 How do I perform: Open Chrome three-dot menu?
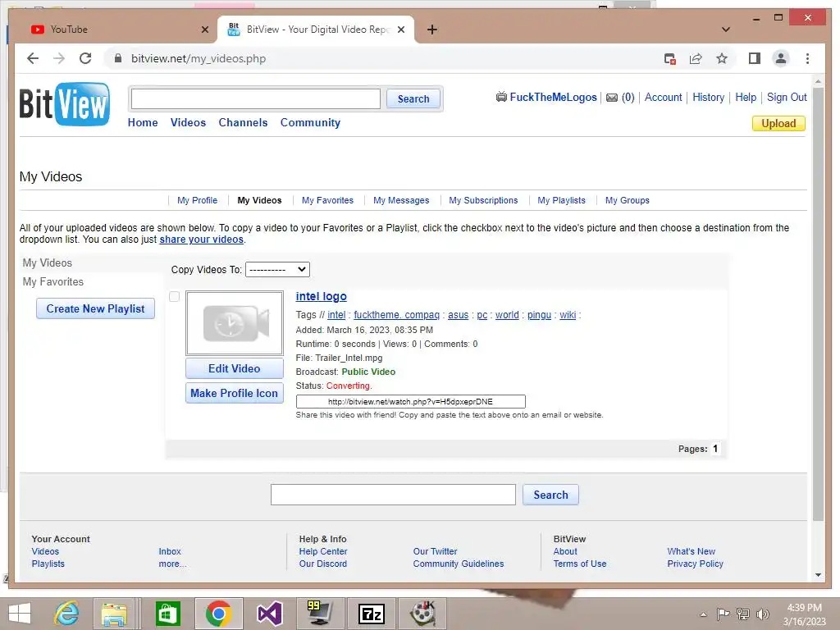point(807,58)
